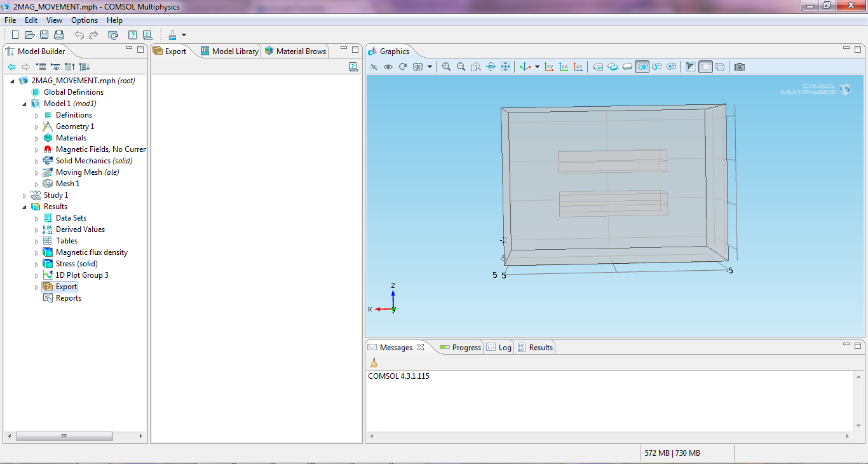Open a file using the folder icon
Image resolution: width=868 pixels, height=464 pixels.
29,35
